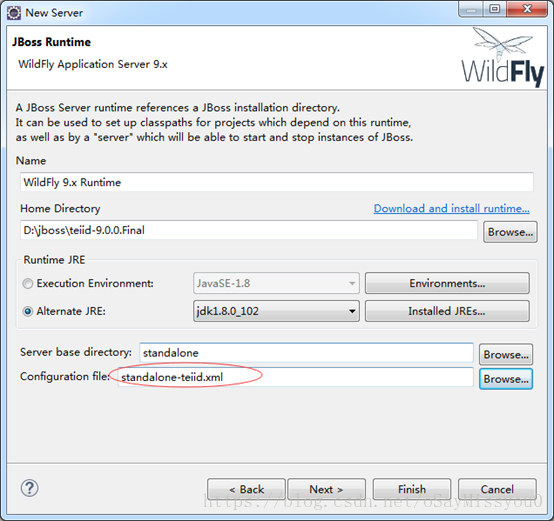Proceed with the Next button

click(326, 489)
